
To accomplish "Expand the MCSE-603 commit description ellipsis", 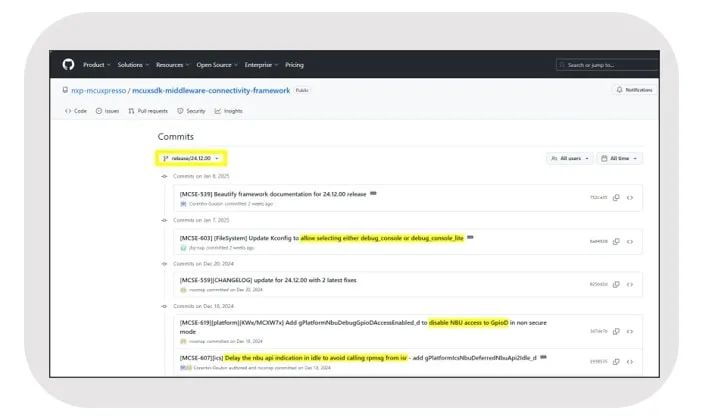I will tap(470, 237).
